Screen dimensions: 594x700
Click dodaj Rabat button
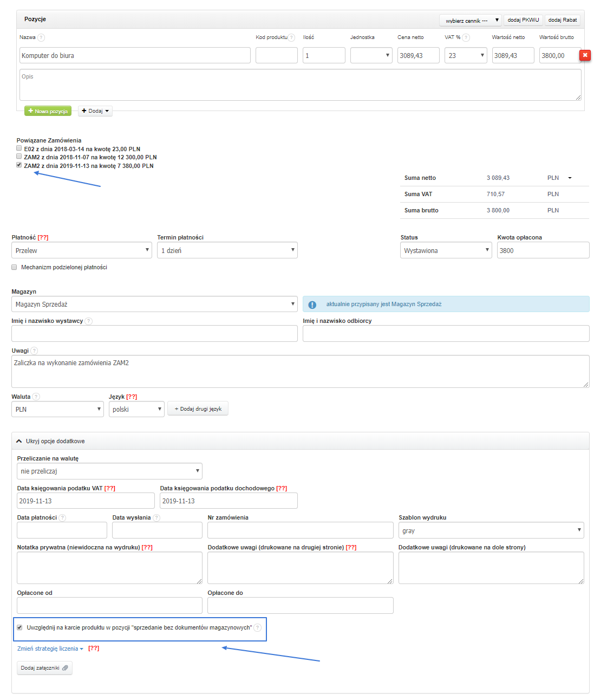(x=563, y=20)
